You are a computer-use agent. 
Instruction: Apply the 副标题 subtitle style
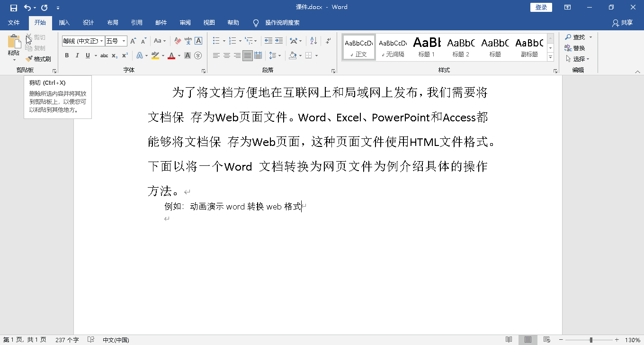(x=529, y=47)
